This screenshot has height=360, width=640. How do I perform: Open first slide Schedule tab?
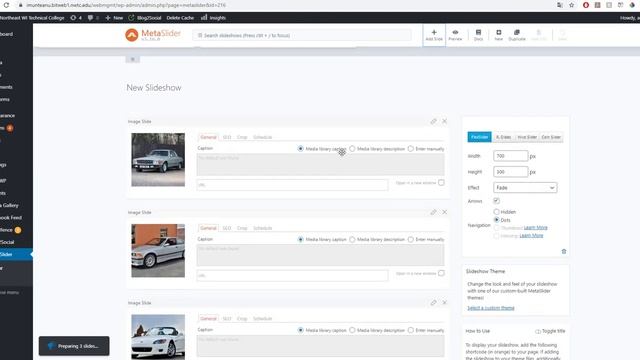pyautogui.click(x=262, y=137)
